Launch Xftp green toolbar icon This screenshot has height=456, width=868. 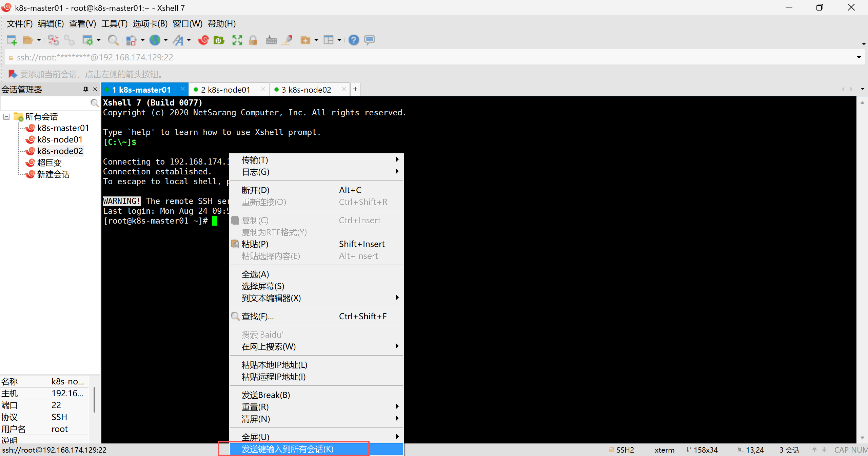click(x=219, y=40)
